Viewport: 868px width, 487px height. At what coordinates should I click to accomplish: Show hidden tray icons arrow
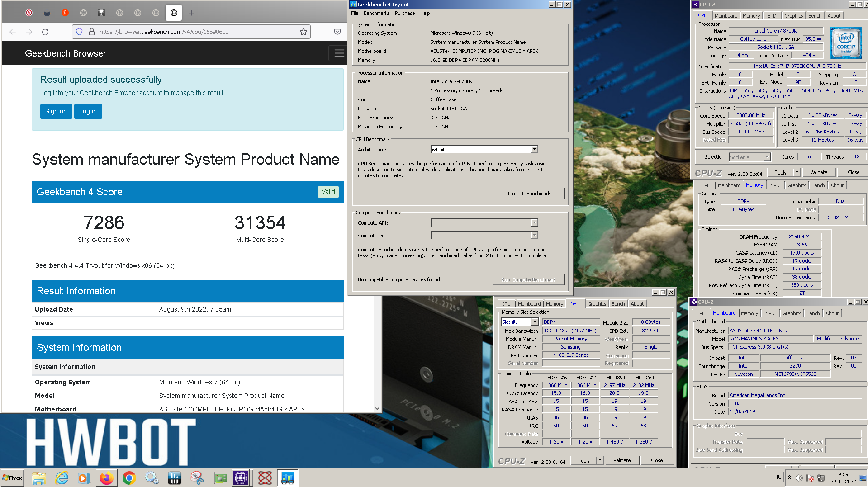(790, 478)
